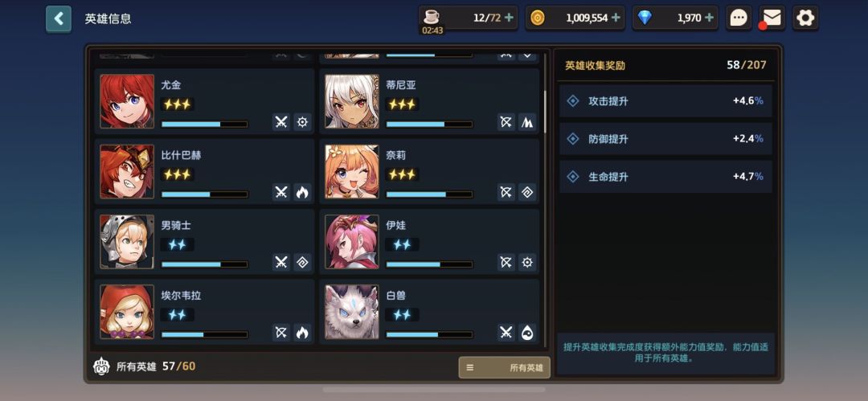Click the water drop icon on 白兽

pos(527,333)
